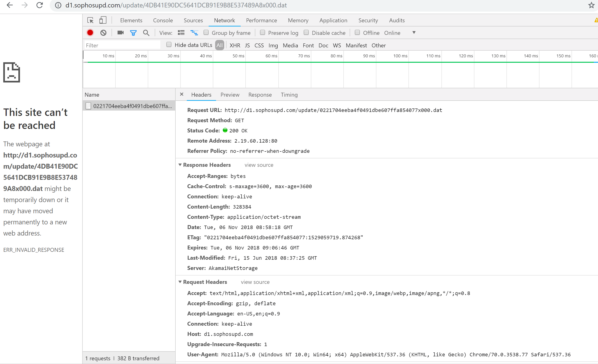Show the Headers detail tab
The image size is (598, 364).
[201, 95]
